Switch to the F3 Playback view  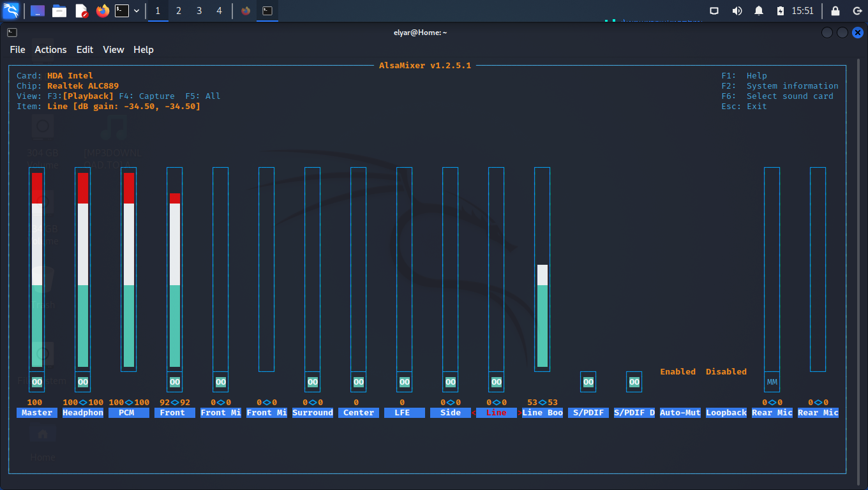(x=80, y=96)
